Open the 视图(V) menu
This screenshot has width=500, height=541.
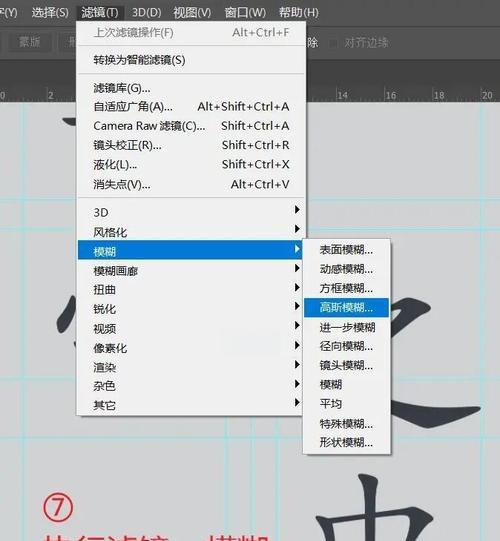coord(192,13)
